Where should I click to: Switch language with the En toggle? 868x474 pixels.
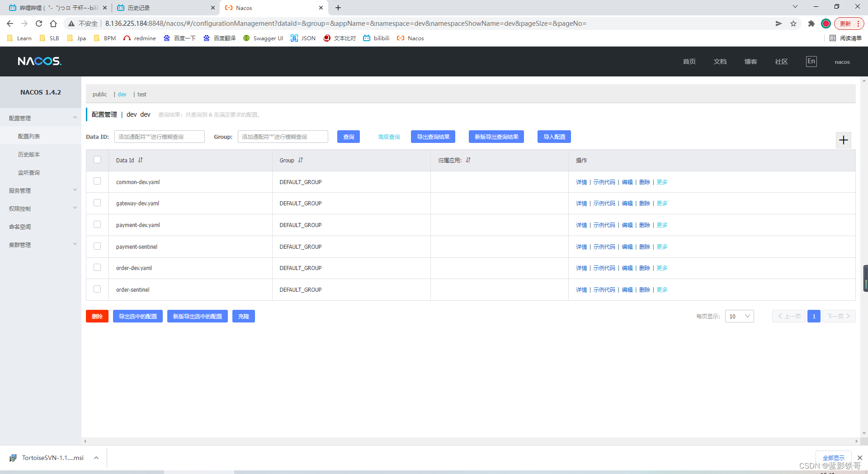[x=811, y=61]
